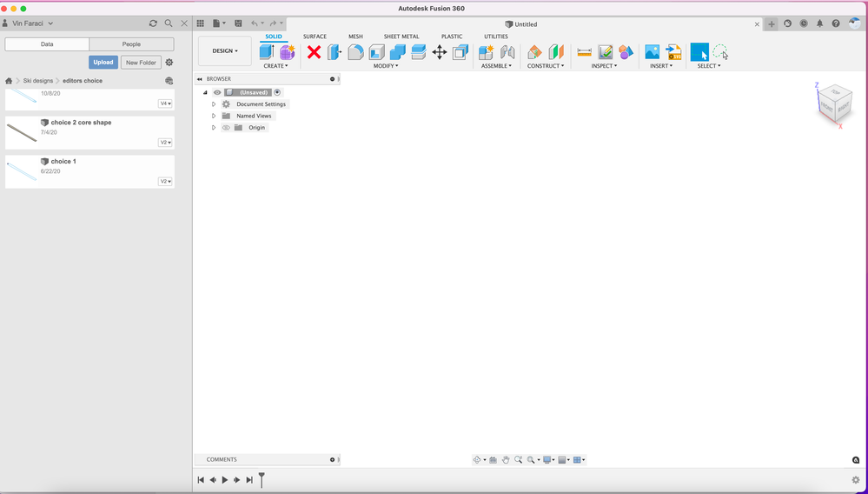Click the Pan hand tool
This screenshot has width=868, height=494.
click(506, 460)
